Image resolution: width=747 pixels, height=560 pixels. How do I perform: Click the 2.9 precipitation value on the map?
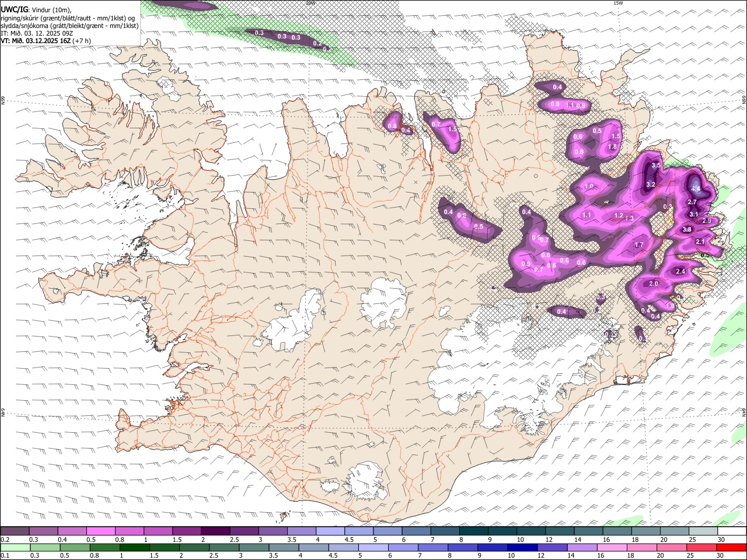pos(707,221)
